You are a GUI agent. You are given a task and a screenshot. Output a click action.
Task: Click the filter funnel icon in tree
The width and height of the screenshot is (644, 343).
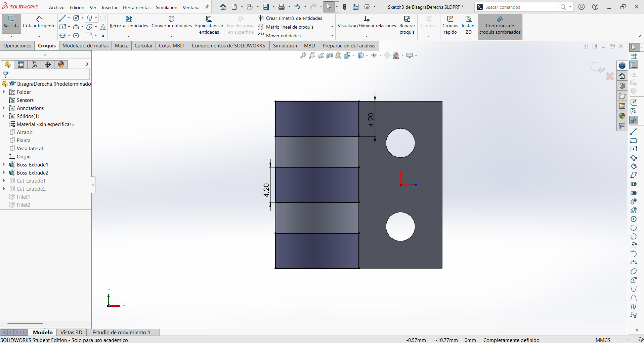click(x=5, y=75)
